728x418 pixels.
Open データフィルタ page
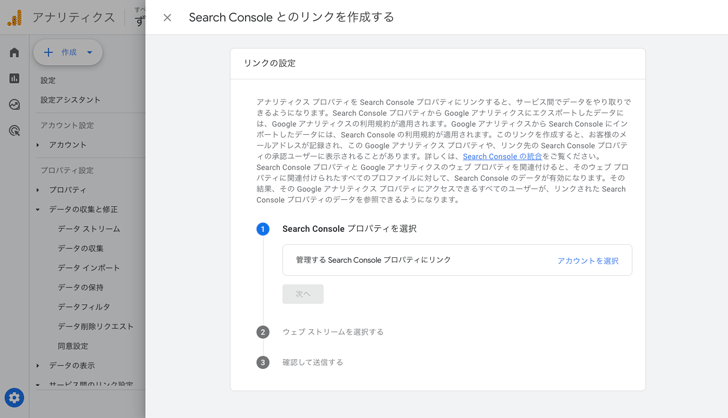84,307
